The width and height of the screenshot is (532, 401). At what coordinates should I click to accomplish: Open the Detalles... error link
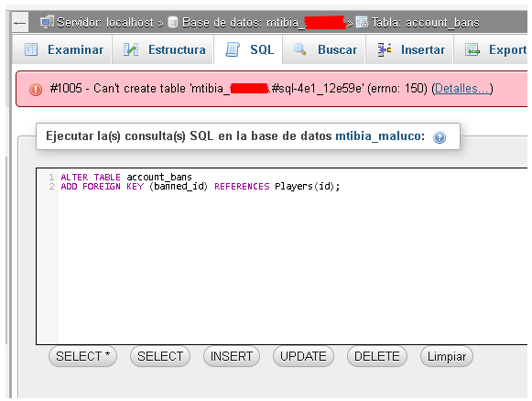coord(461,89)
